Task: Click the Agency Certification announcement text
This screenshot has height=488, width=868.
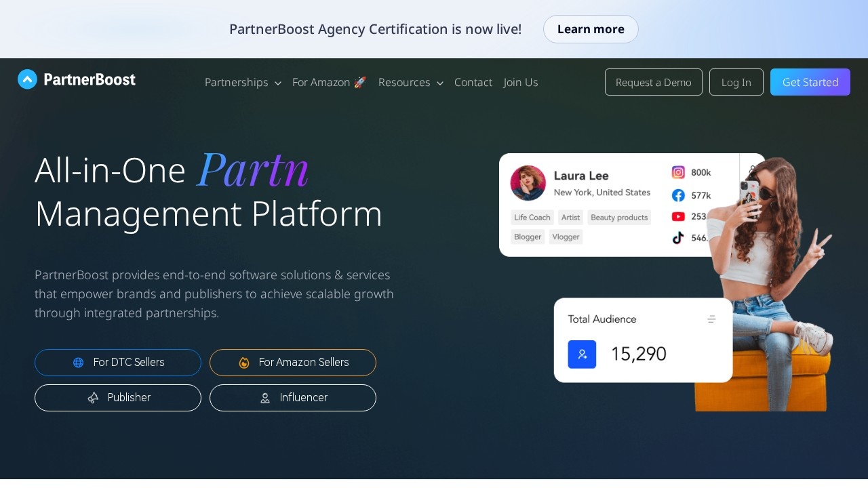Action: click(376, 29)
